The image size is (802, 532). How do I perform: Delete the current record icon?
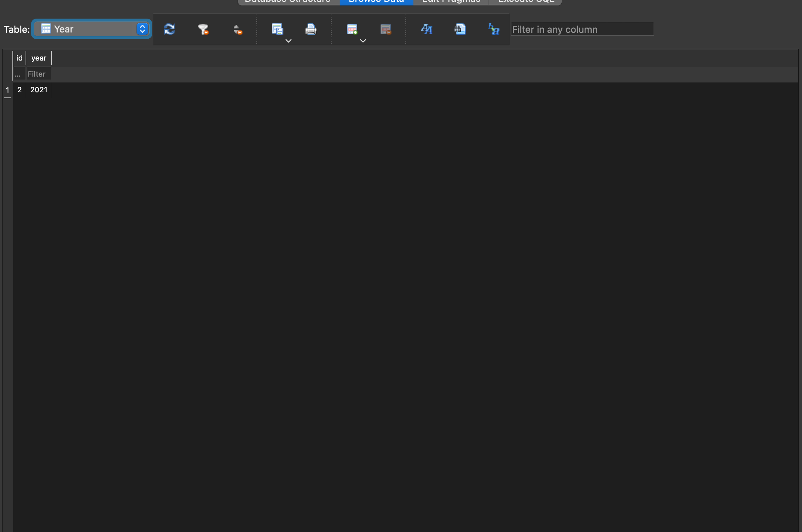386,29
